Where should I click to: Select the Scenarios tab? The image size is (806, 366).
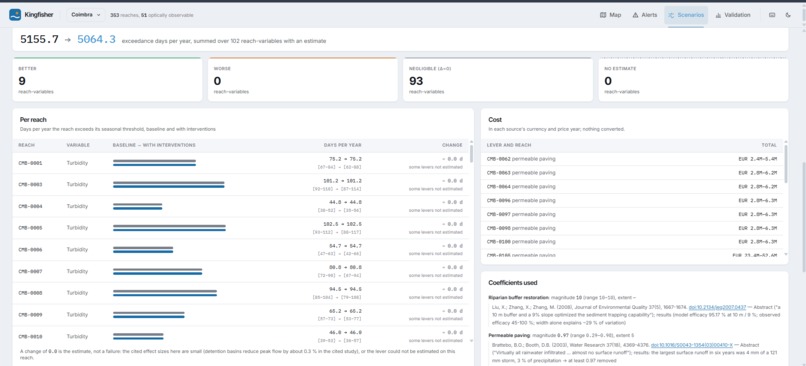(686, 15)
